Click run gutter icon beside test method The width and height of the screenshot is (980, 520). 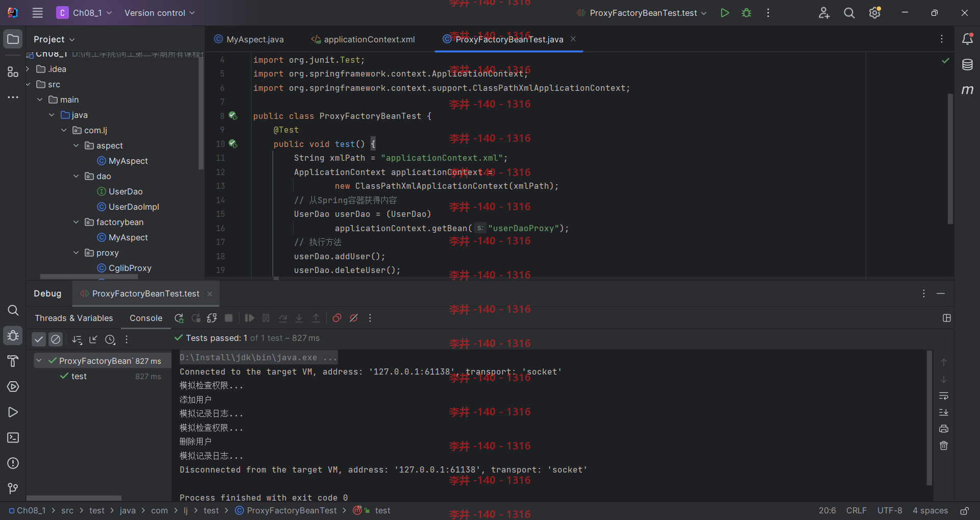[x=233, y=144]
